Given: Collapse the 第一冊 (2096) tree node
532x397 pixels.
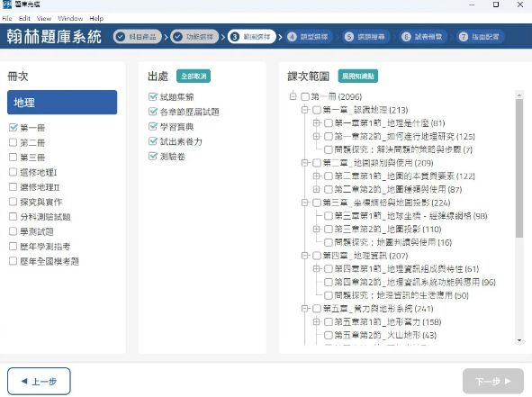Looking at the screenshot, I should (x=293, y=96).
